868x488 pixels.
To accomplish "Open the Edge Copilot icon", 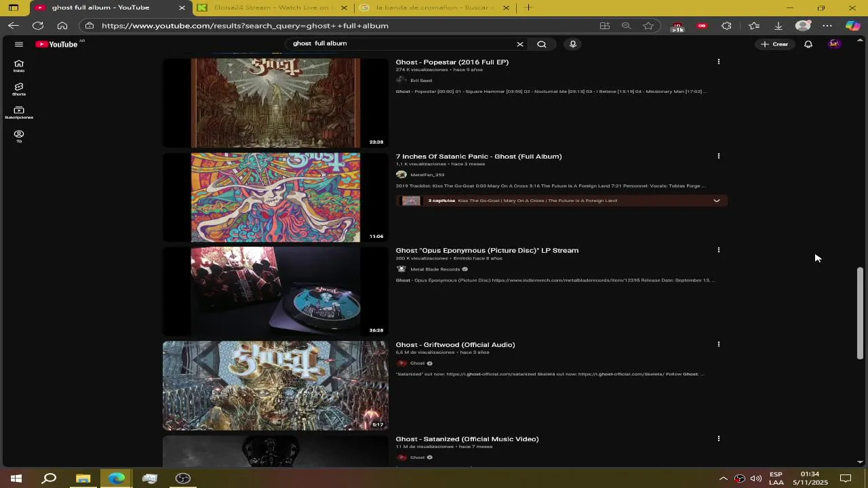I will (x=852, y=26).
